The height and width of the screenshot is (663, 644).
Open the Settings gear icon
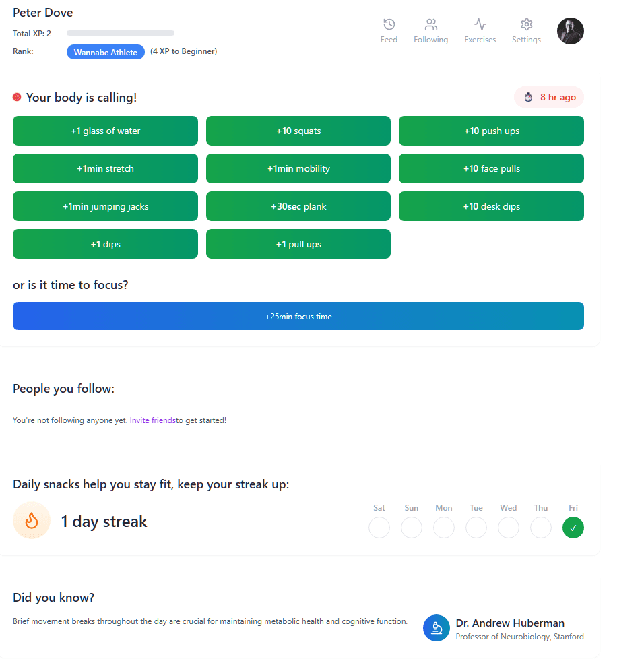(526, 25)
